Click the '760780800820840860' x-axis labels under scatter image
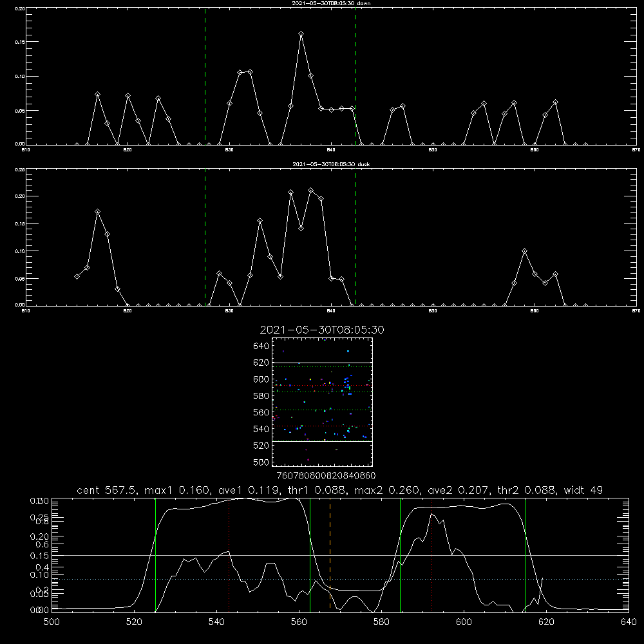 [326, 476]
